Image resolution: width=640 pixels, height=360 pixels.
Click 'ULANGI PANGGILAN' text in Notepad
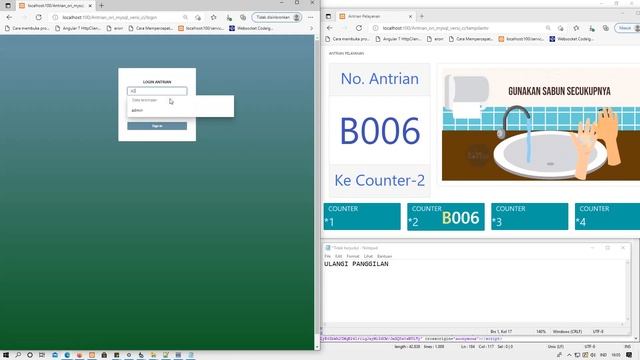point(356,264)
